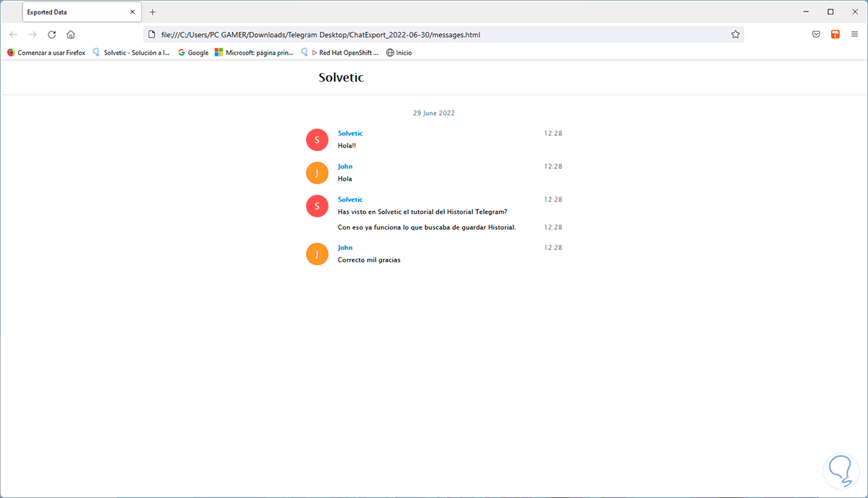Screen dimensions: 868x498
Task: Open the Pocket save icon
Action: click(816, 35)
